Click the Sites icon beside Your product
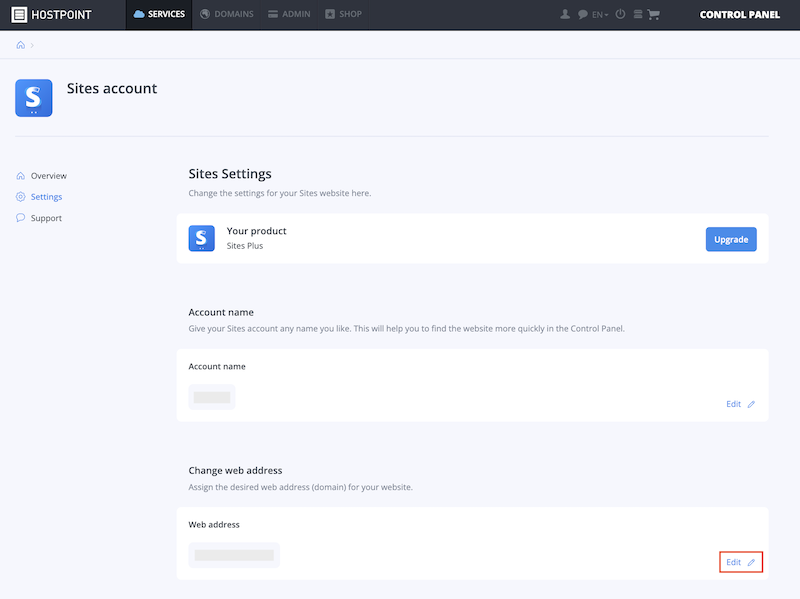The width and height of the screenshot is (800, 599). coord(202,238)
